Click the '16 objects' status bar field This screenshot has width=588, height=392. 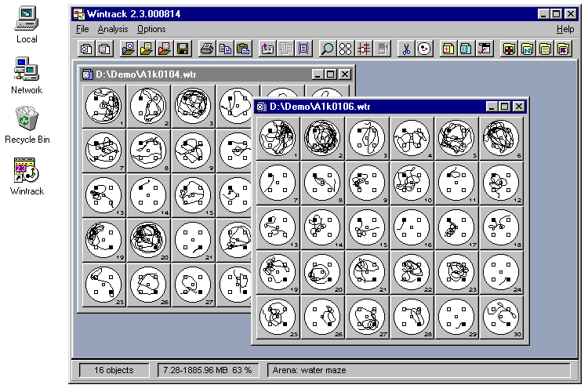[114, 370]
